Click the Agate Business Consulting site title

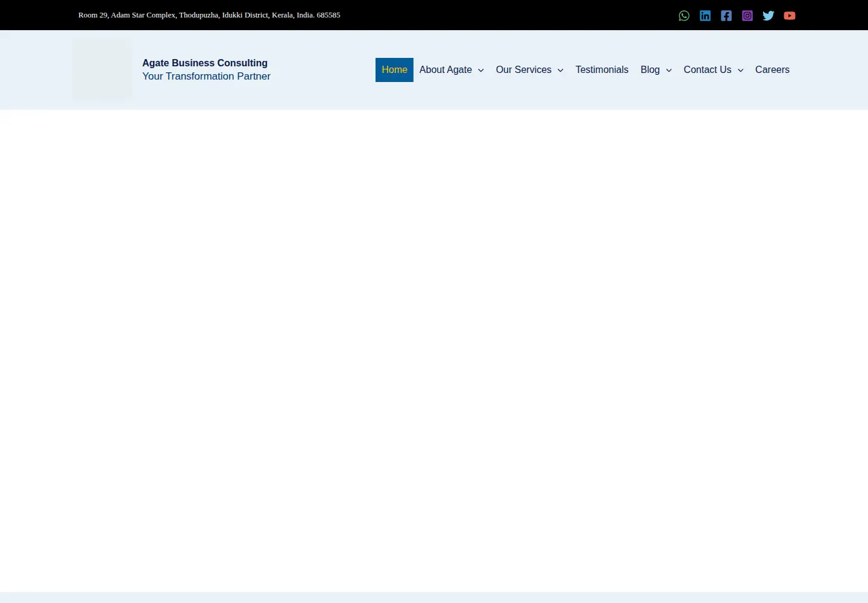pyautogui.click(x=205, y=63)
